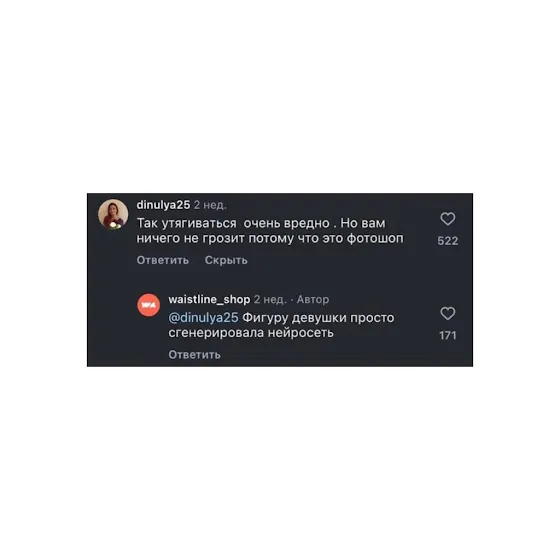
Task: Like the waistline_shop reply with heart icon
Action: click(x=448, y=314)
